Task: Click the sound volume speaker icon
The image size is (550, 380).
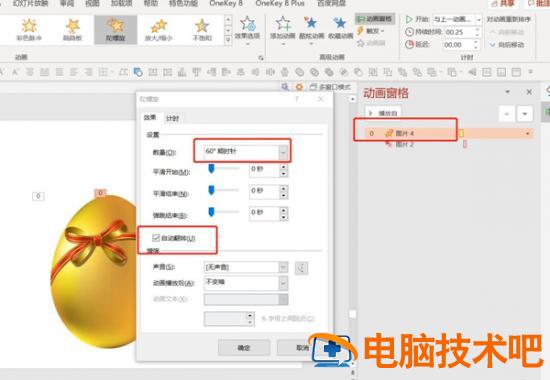Action: pos(301,268)
